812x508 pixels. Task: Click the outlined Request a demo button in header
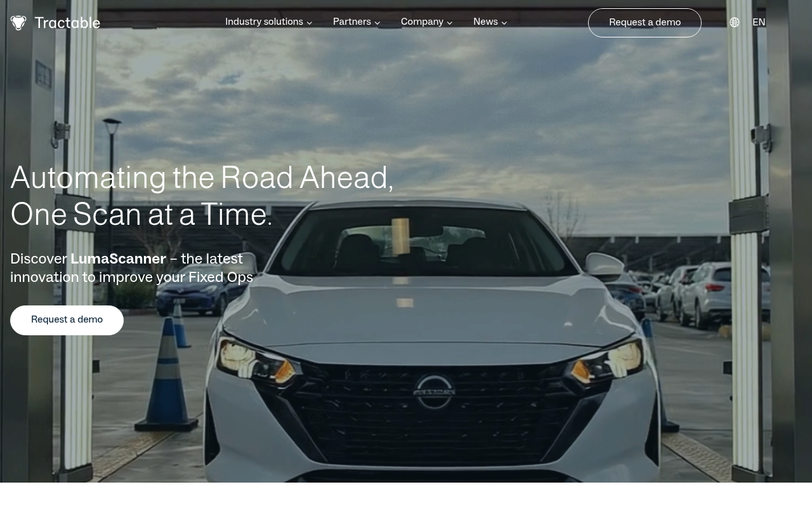click(645, 23)
